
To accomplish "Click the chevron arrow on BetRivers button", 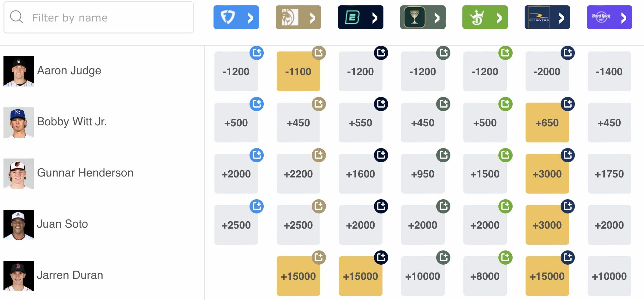I will (561, 18).
